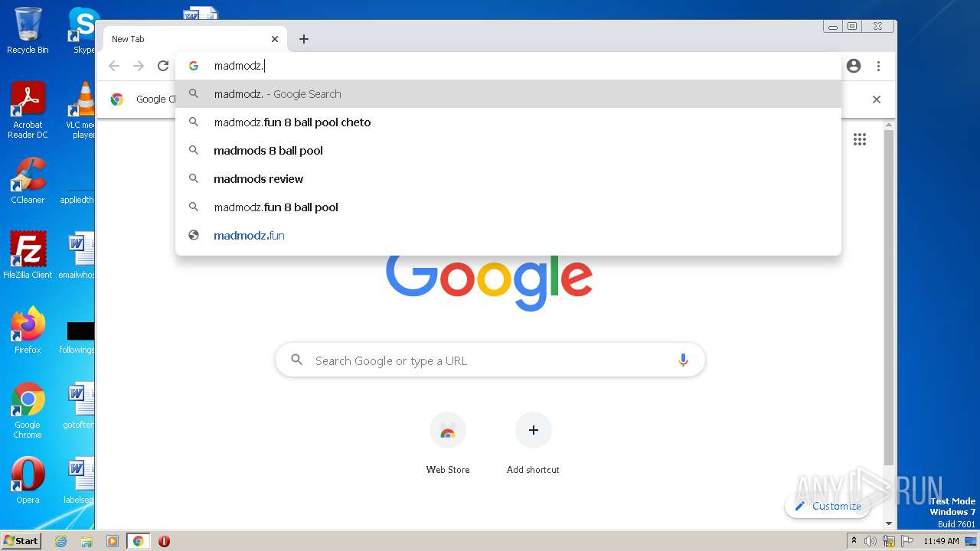Open the Skype desktop icon
The height and width of the screenshot is (551, 980).
click(x=83, y=31)
